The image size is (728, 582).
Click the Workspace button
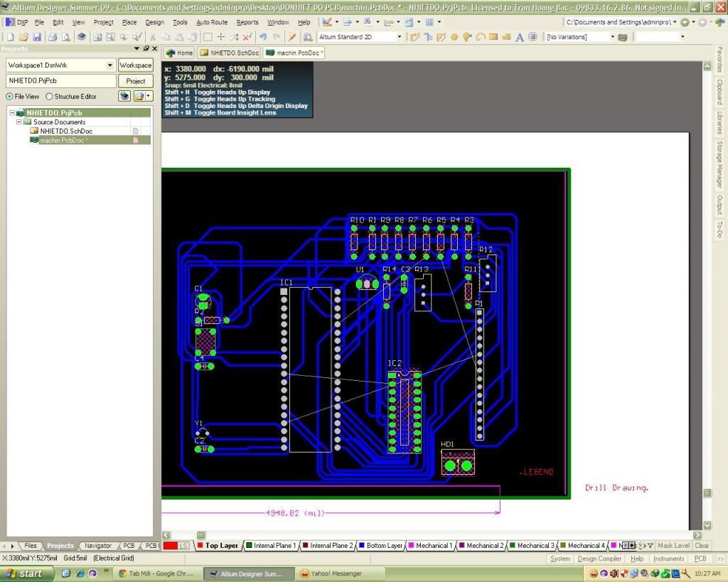click(135, 65)
